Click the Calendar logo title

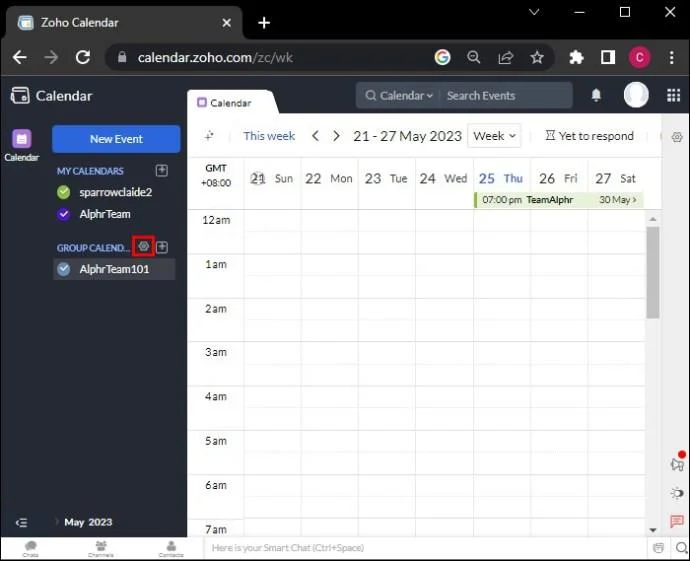(51, 95)
